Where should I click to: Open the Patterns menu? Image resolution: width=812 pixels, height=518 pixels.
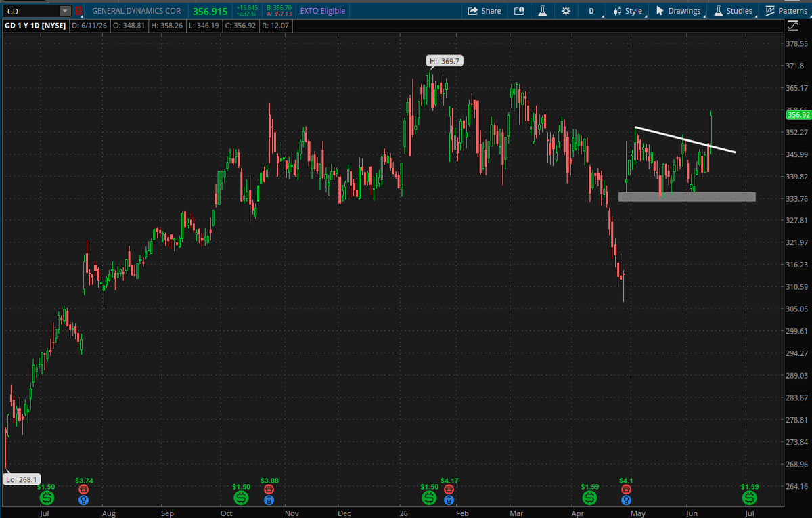click(786, 11)
